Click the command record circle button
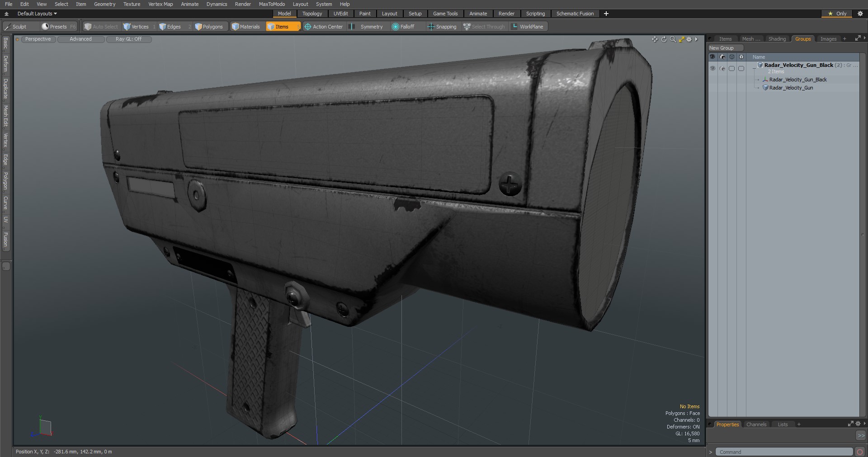868x457 pixels. click(x=860, y=452)
